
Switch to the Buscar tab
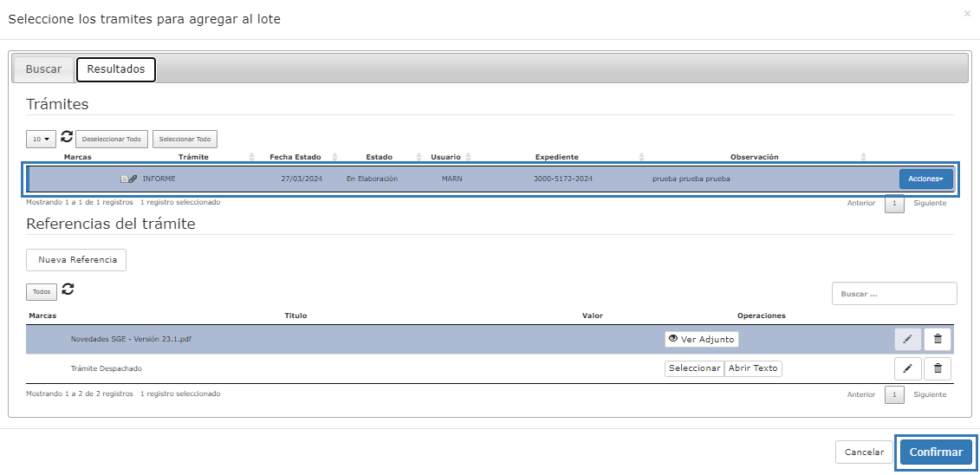click(x=43, y=69)
